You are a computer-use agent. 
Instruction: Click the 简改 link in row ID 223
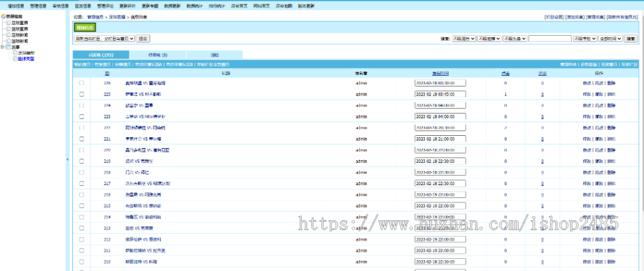tap(599, 117)
